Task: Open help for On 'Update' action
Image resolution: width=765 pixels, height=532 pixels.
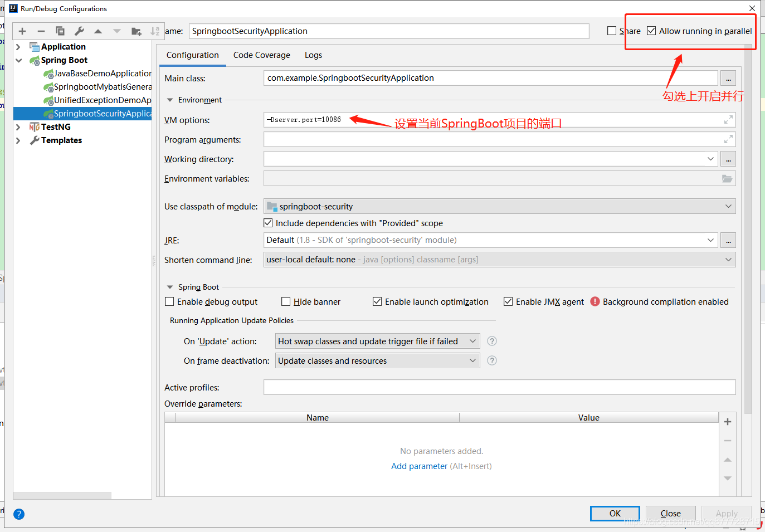Action: coord(492,341)
